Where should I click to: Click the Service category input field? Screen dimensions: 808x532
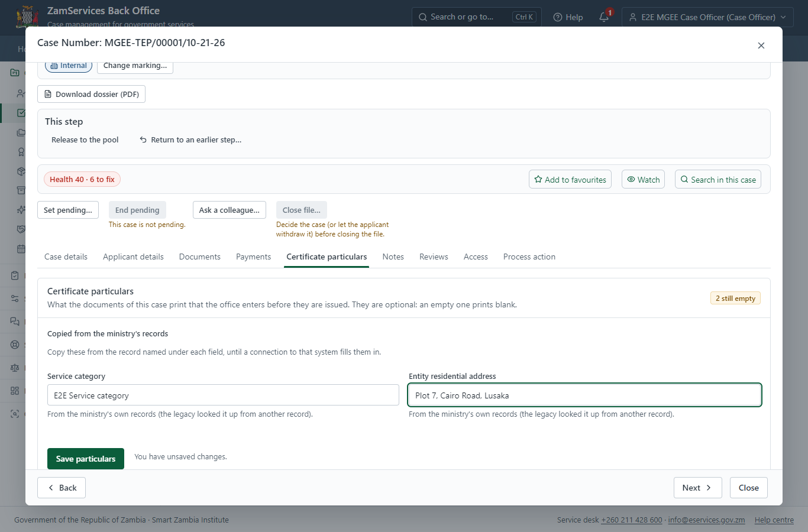click(223, 395)
